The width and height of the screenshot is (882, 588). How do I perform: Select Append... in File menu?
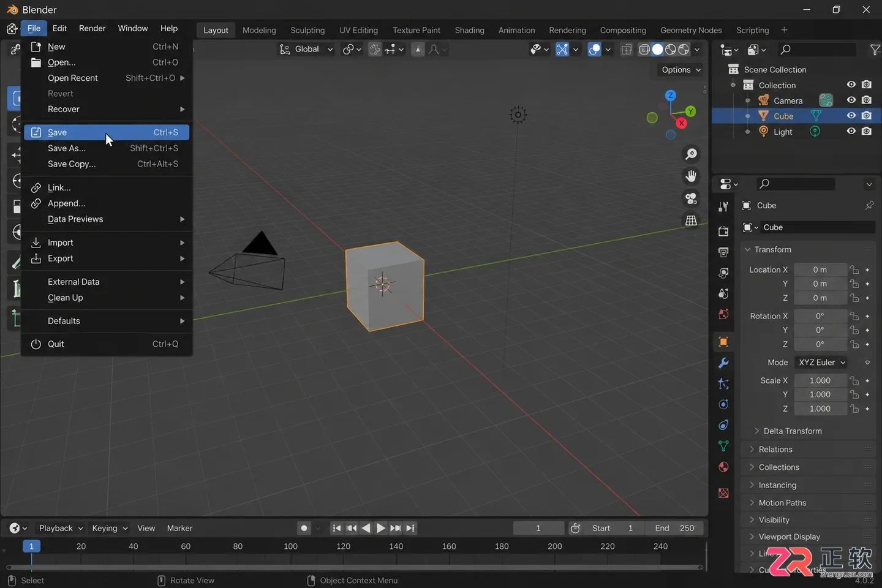(x=107, y=203)
